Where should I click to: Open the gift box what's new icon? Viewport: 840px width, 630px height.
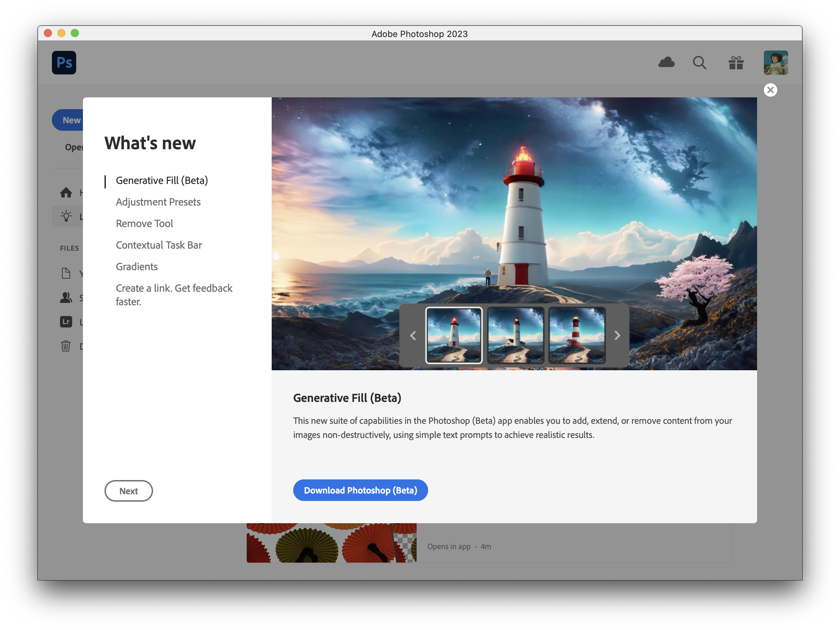pos(736,63)
